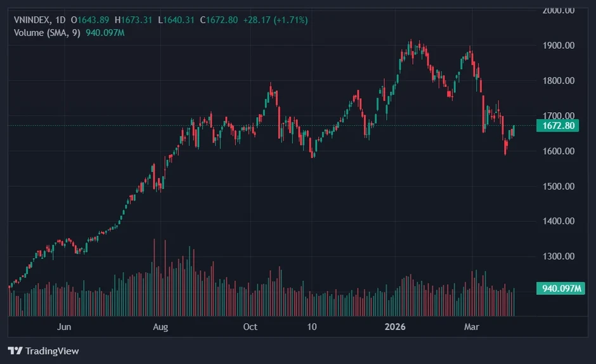The image size is (596, 364).
Task: Click the TradingView brand text link
Action: [52, 351]
